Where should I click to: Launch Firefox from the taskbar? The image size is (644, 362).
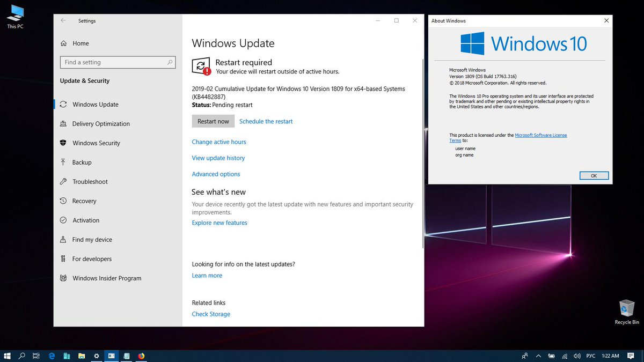[x=142, y=356]
